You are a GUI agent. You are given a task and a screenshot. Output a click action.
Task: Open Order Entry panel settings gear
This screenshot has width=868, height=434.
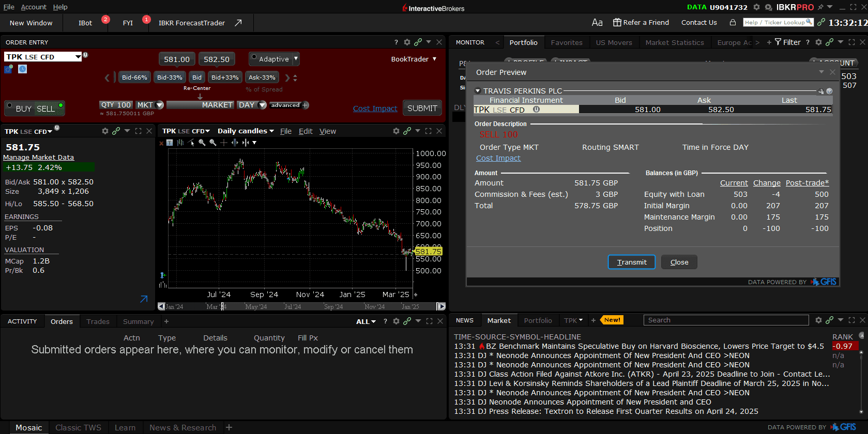pyautogui.click(x=407, y=42)
